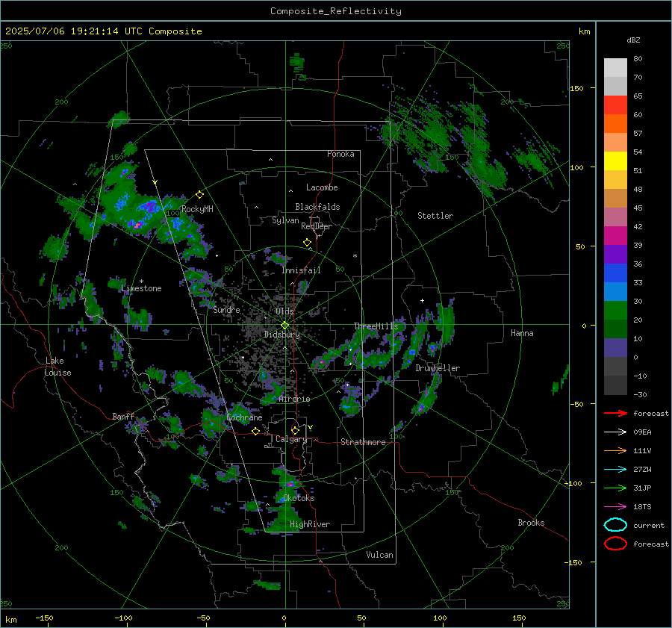Click the 80 value on the dBZ scale
This screenshot has height=628, width=672.
(638, 59)
